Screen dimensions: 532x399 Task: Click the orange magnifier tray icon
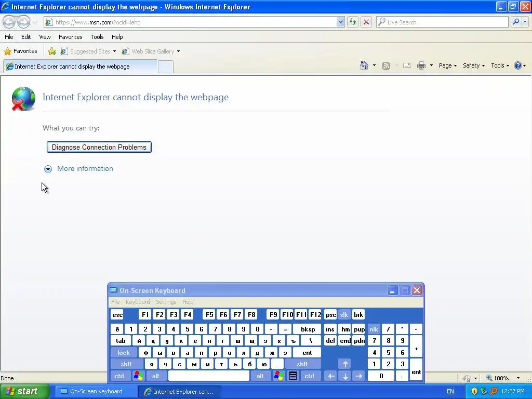tap(494, 391)
